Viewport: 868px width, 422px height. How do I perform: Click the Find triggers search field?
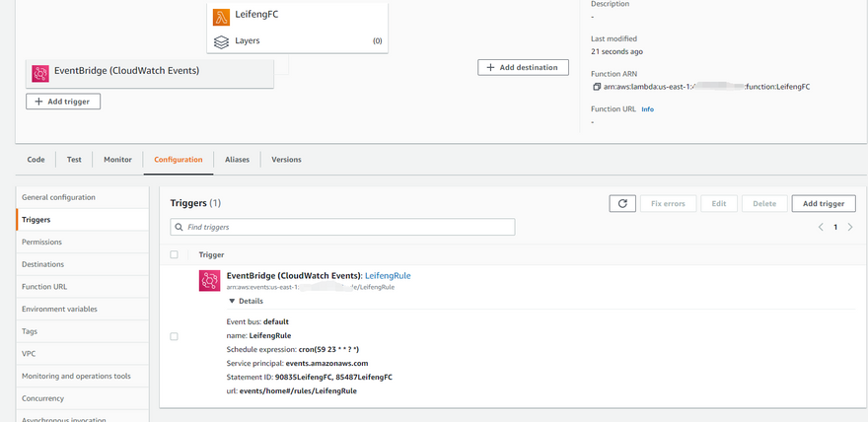point(343,227)
